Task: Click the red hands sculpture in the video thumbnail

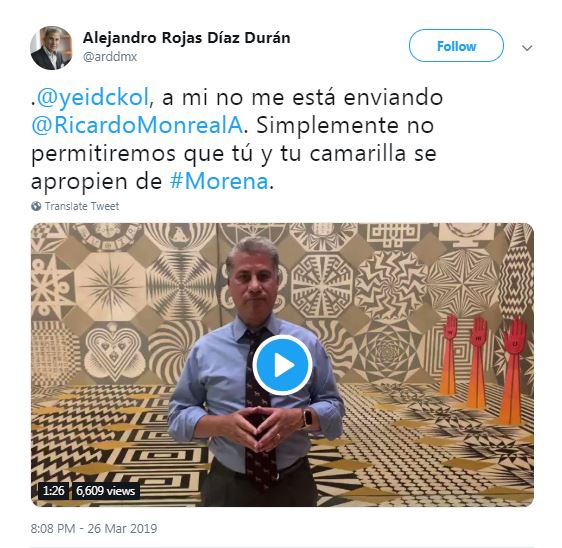Action: 484,366
